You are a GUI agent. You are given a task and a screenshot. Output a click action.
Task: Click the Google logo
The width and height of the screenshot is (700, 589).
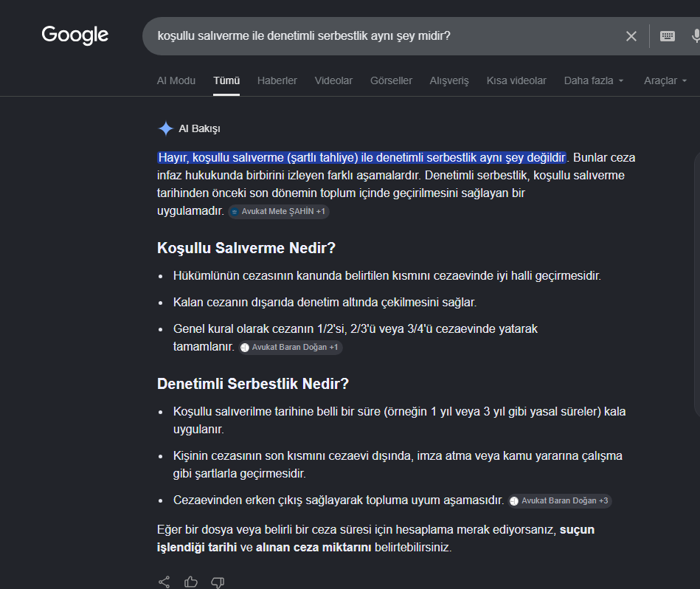point(75,35)
